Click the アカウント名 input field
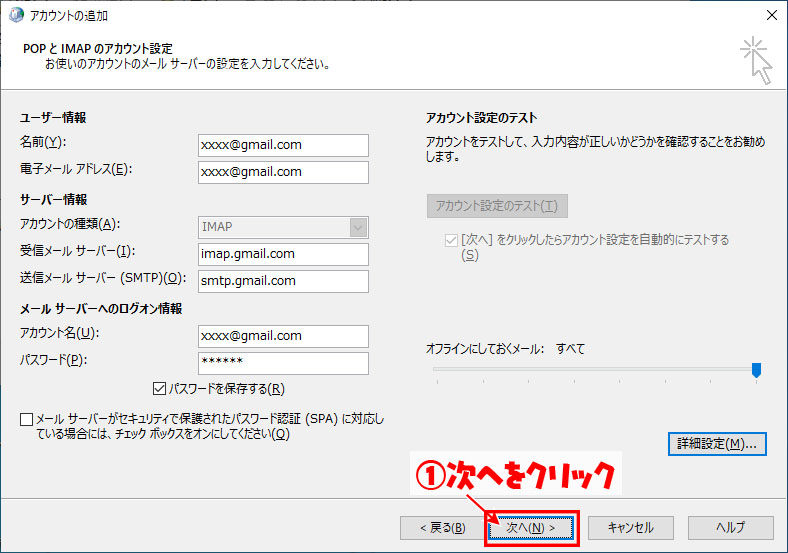The height and width of the screenshot is (553, 788). tap(283, 336)
